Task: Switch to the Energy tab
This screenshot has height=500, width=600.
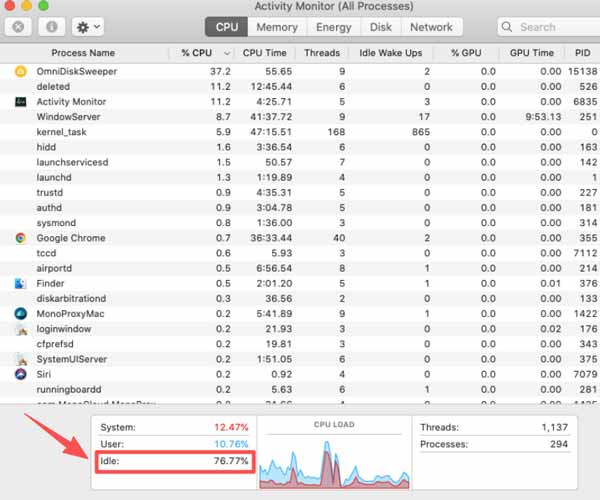Action: tap(334, 27)
